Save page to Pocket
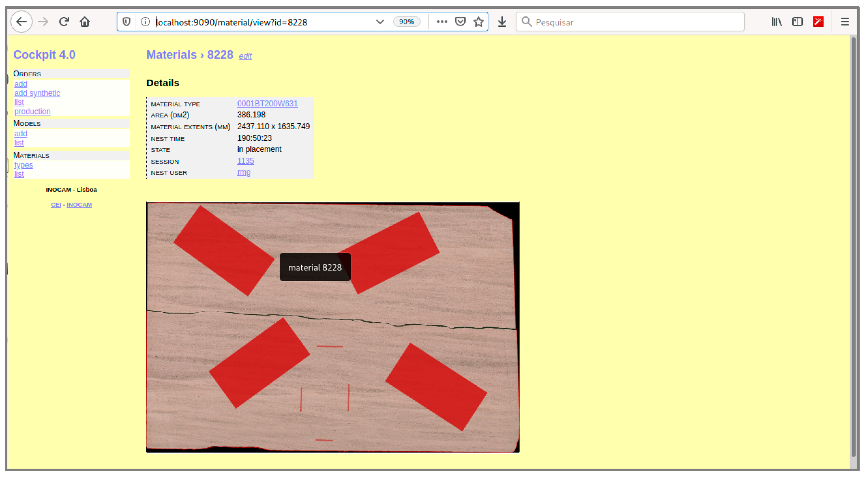This screenshot has height=477, width=868. tap(460, 22)
